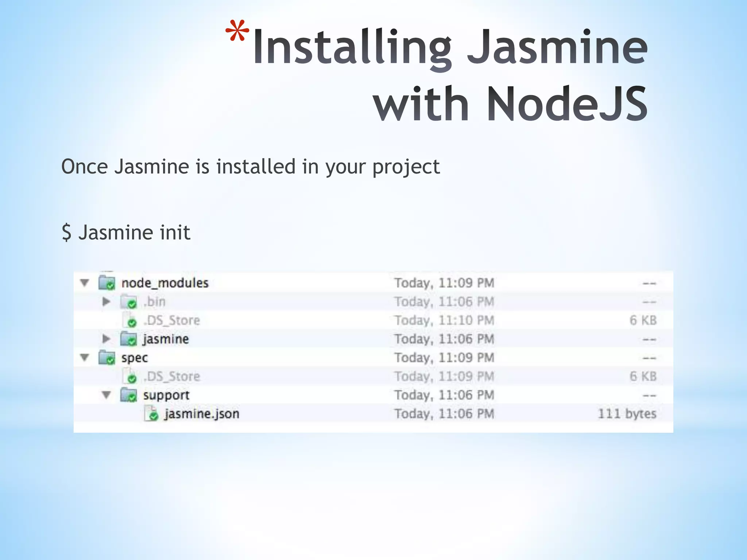Select the support folder name
This screenshot has width=747, height=560.
tap(166, 395)
